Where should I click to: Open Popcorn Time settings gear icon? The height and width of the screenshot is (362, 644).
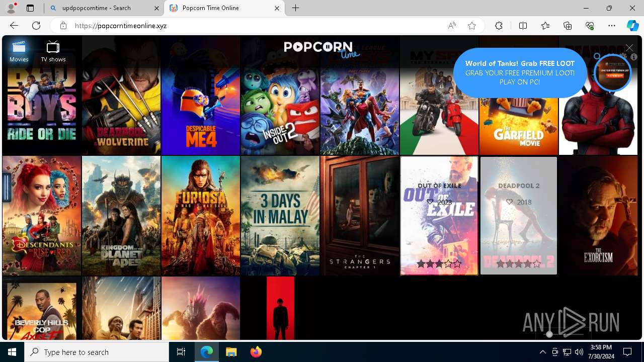click(623, 57)
